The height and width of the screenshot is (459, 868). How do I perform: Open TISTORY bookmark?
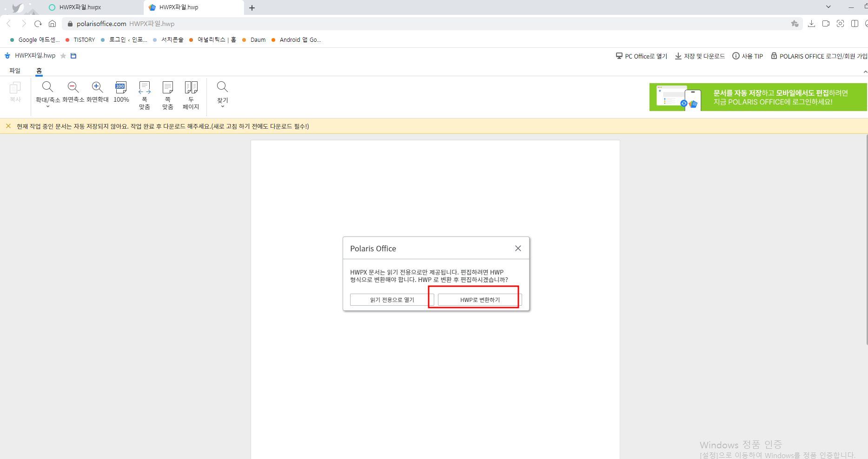coord(80,40)
